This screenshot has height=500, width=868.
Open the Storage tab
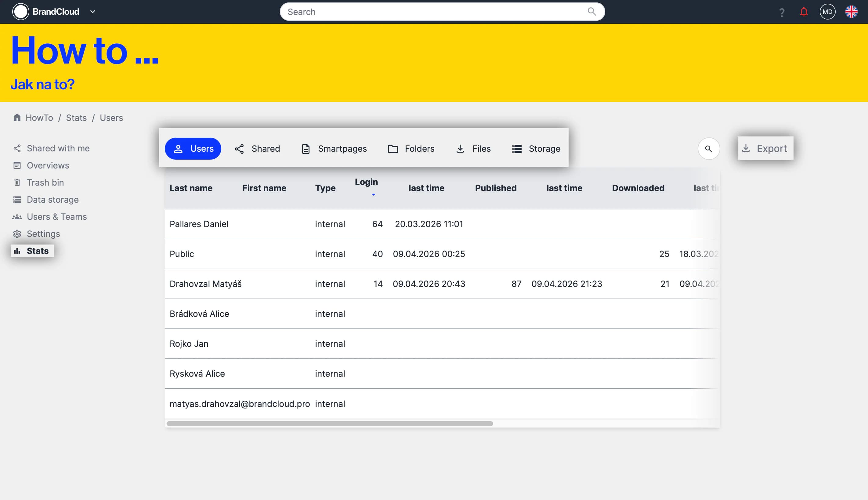[x=536, y=149]
